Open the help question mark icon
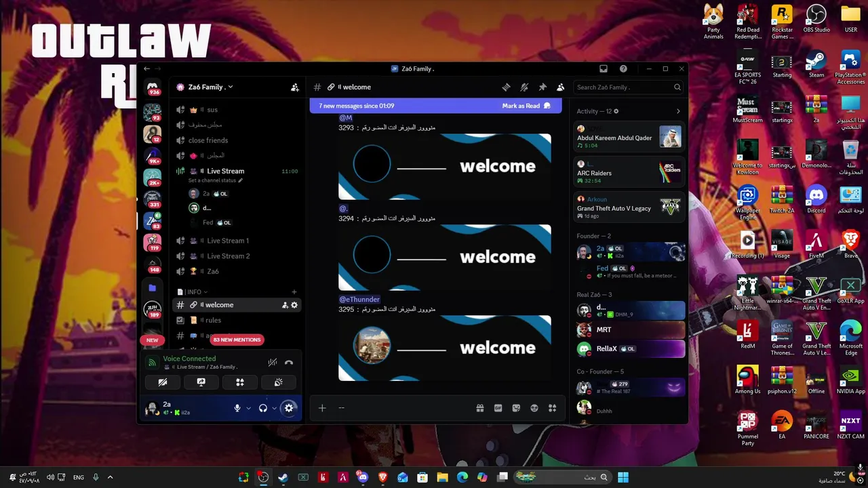The height and width of the screenshot is (488, 868). [x=623, y=68]
